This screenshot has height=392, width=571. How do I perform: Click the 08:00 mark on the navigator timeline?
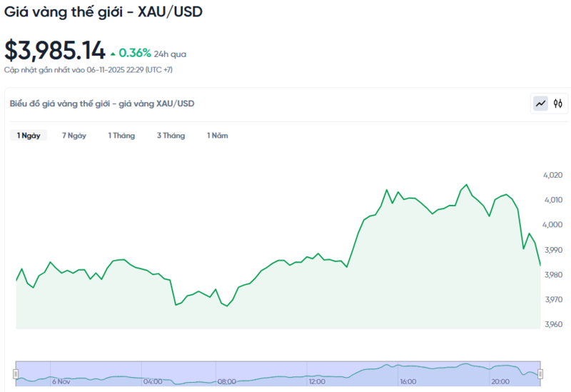click(x=227, y=381)
